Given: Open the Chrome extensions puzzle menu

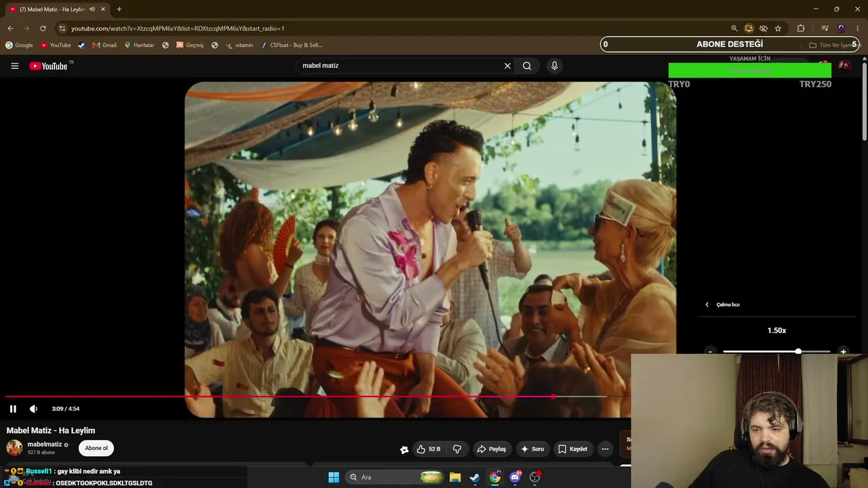Looking at the screenshot, I should pyautogui.click(x=801, y=28).
